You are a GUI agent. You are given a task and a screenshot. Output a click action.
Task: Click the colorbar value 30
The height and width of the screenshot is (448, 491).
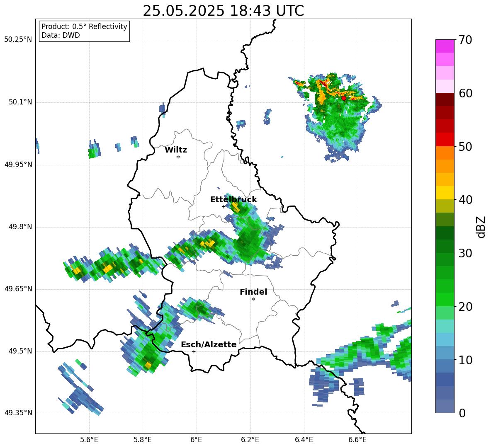click(x=465, y=253)
